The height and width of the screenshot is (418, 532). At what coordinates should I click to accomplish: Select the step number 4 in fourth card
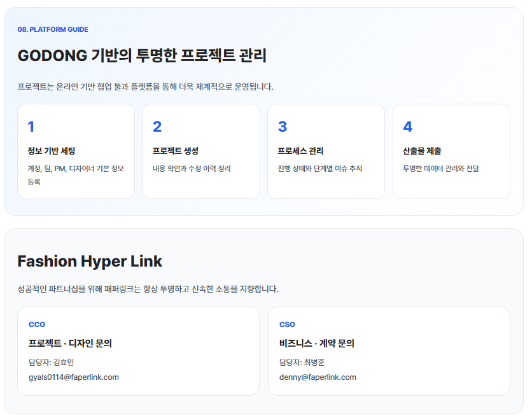point(408,127)
